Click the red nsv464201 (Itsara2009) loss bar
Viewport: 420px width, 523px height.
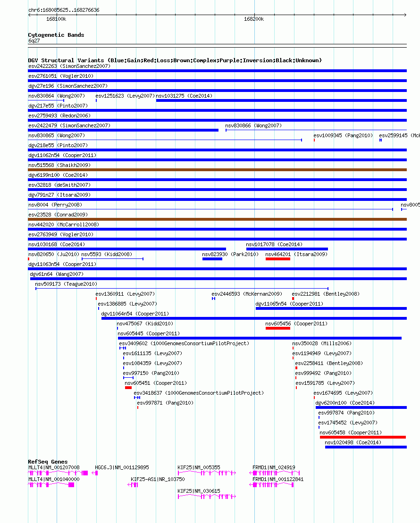[278, 259]
